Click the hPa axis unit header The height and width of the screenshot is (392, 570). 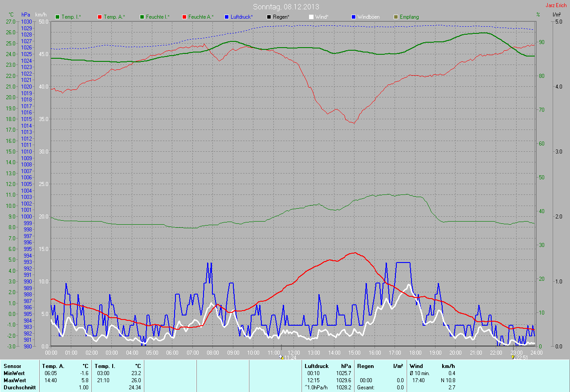click(26, 15)
